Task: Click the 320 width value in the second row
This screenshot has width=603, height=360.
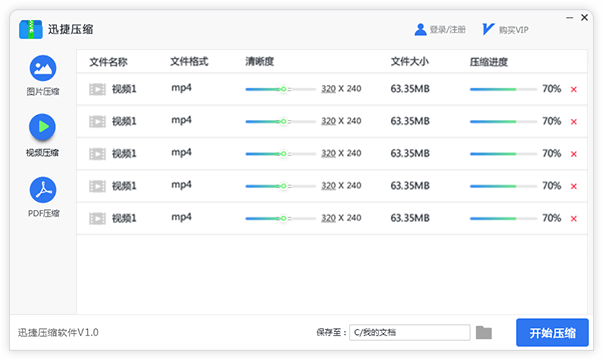Action: (328, 121)
